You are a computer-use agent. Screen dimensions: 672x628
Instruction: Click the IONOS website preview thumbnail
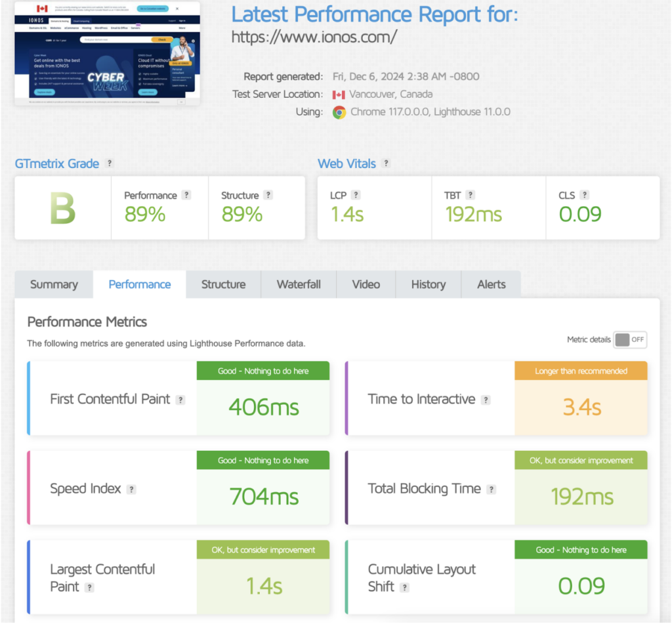pos(107,55)
